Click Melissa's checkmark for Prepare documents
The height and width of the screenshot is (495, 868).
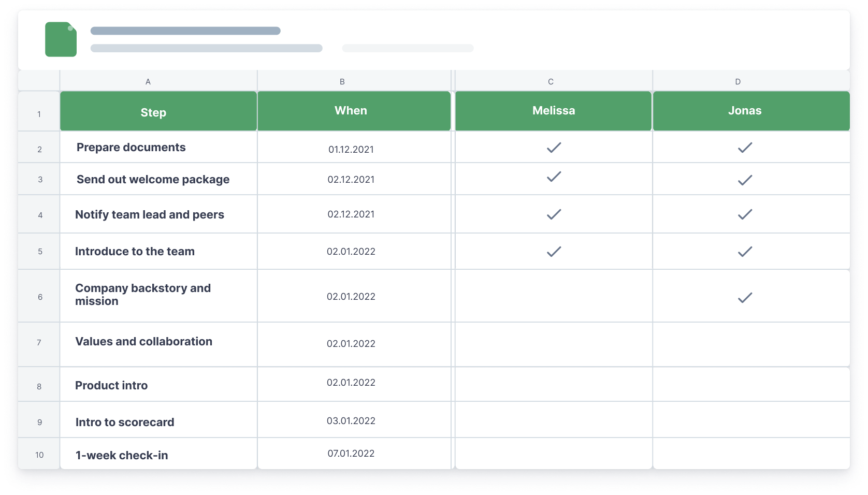click(x=554, y=148)
